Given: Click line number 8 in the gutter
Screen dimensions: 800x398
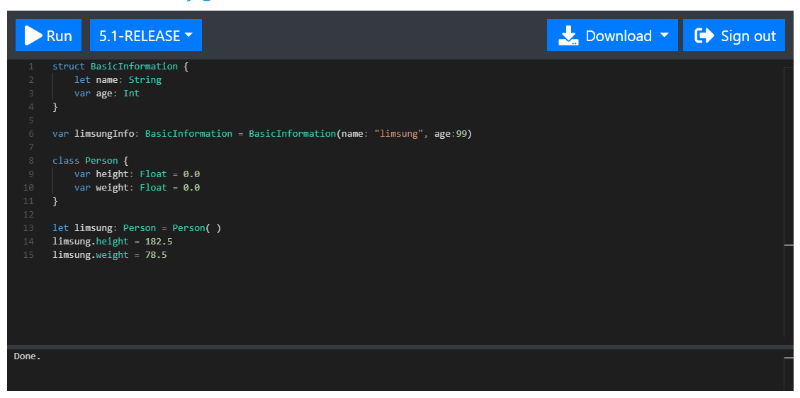Looking at the screenshot, I should click(31, 161).
